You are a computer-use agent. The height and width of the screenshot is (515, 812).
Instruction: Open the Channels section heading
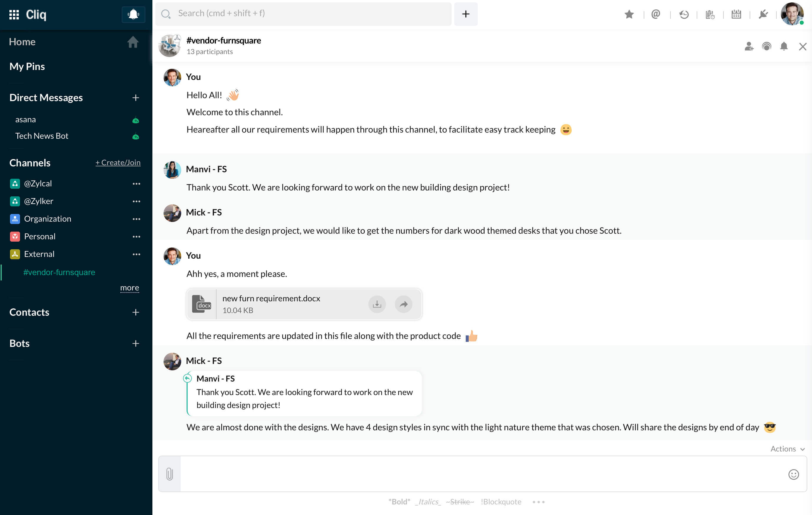point(30,163)
